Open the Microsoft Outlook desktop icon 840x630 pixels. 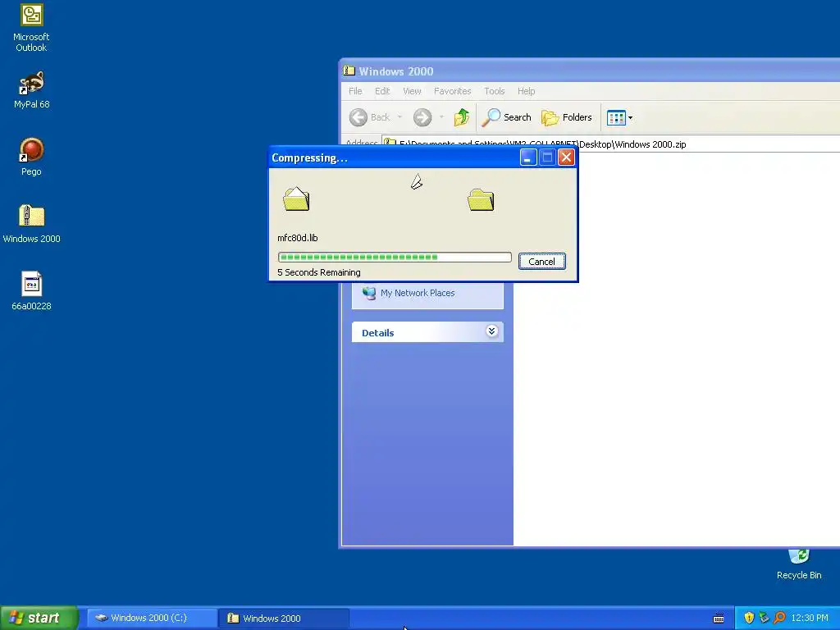31,27
